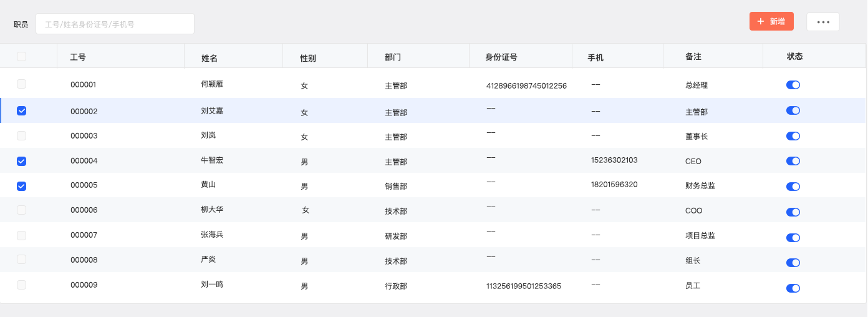
Task: Switch off status toggle for 柳大华
Action: tap(793, 212)
